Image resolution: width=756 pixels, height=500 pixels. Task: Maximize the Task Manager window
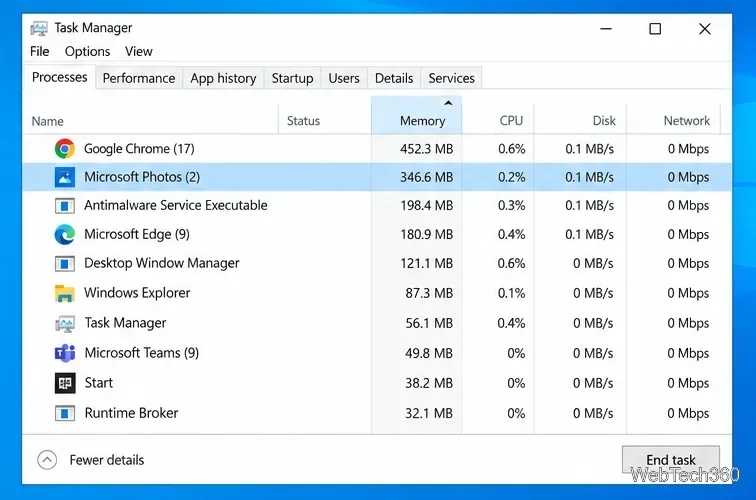[655, 29]
